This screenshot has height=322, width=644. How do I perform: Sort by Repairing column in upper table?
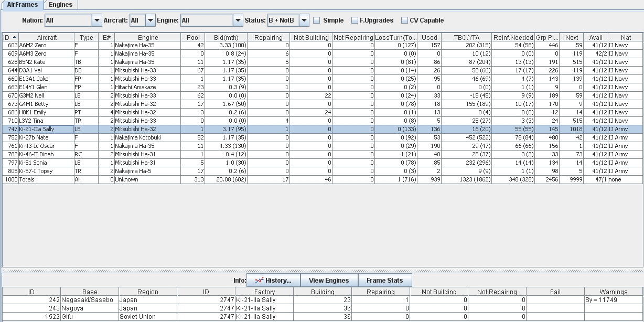point(269,37)
